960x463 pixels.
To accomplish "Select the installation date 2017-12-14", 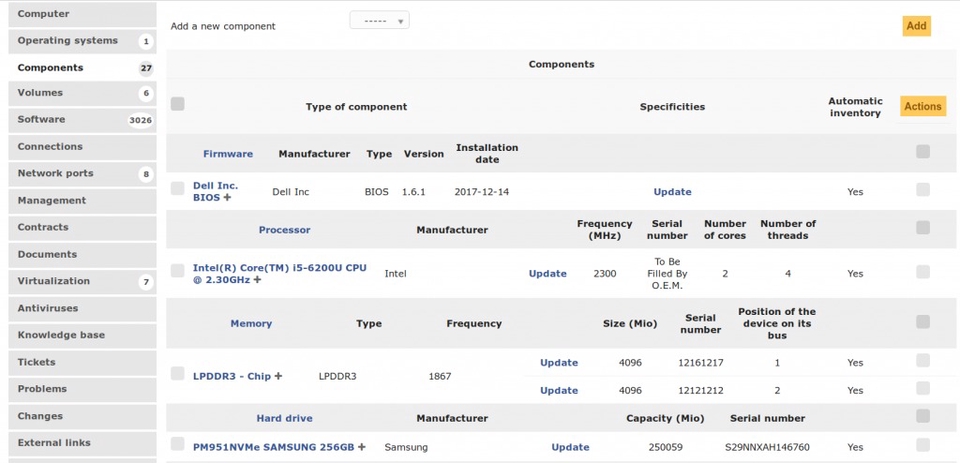I will pyautogui.click(x=481, y=192).
